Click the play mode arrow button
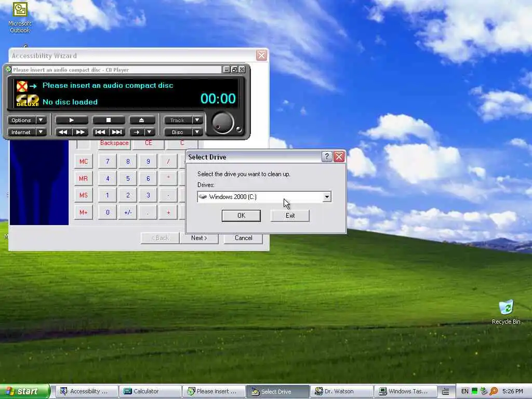Viewport: 532px width, 399px height. tap(137, 132)
